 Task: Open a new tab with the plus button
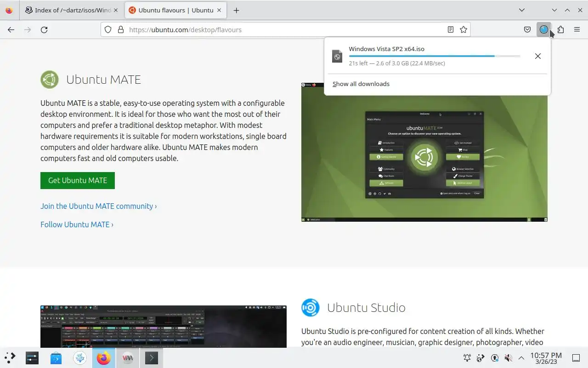(x=236, y=10)
